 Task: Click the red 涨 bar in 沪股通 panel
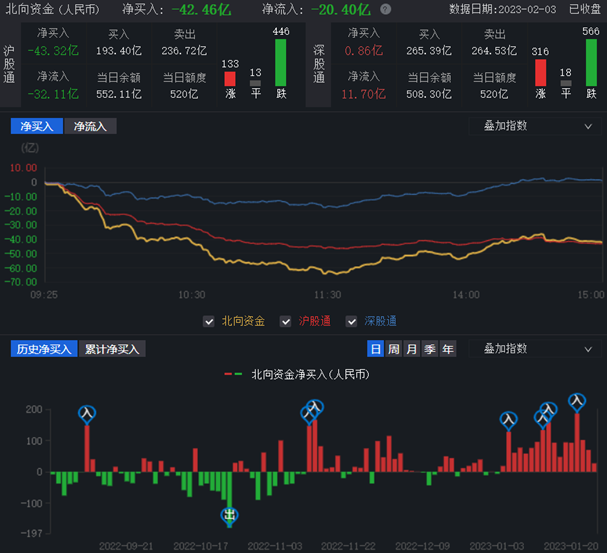230,78
